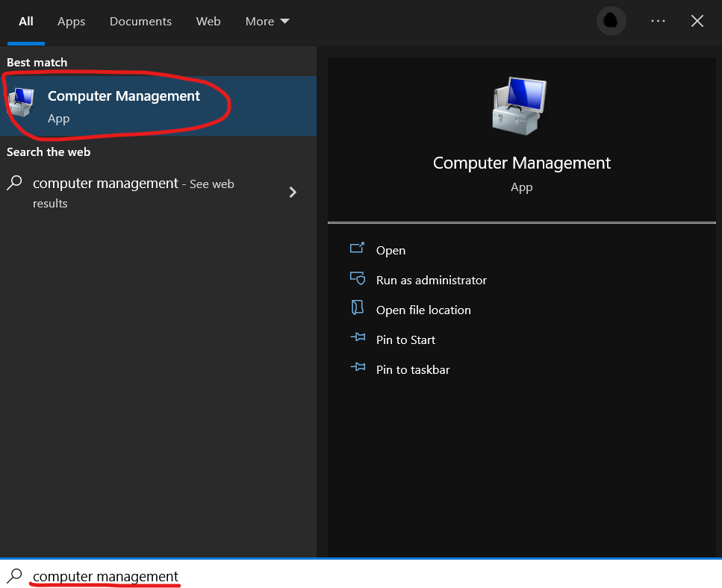
Task: Choose Pin to taskbar
Action: (413, 370)
